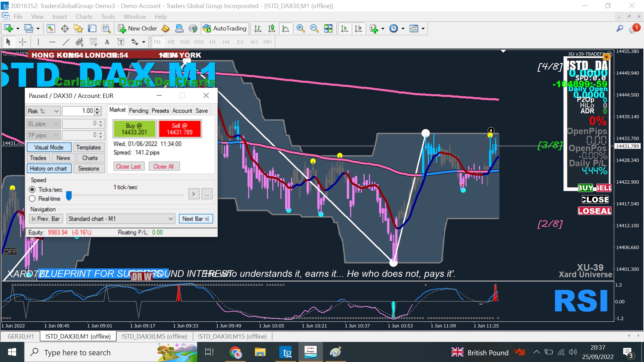The width and height of the screenshot is (644, 362).
Task: Click the crosshair cursor tool
Action: click(22, 42)
